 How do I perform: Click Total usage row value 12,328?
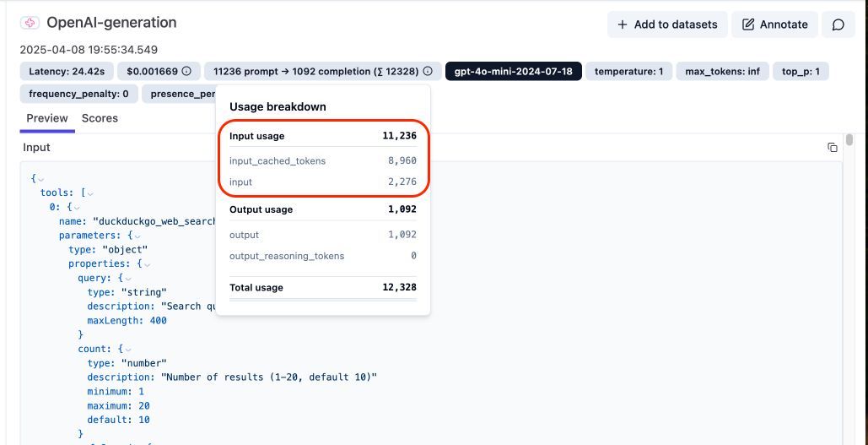point(399,288)
